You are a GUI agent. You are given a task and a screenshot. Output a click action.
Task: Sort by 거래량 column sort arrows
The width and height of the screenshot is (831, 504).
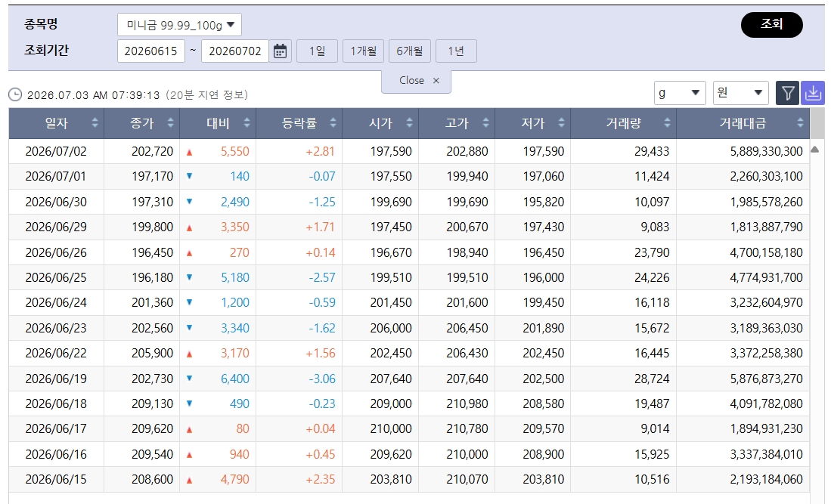click(667, 123)
